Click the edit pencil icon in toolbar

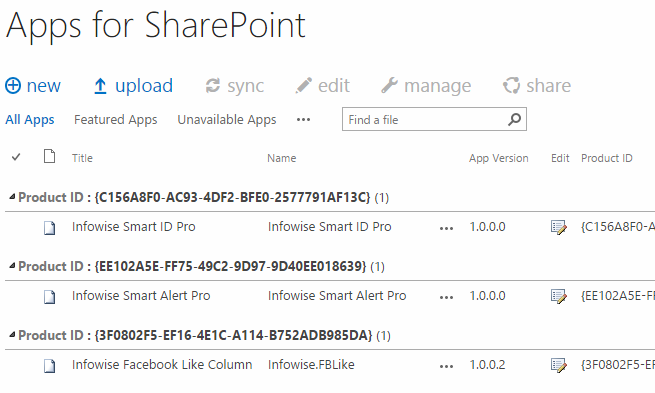(304, 85)
